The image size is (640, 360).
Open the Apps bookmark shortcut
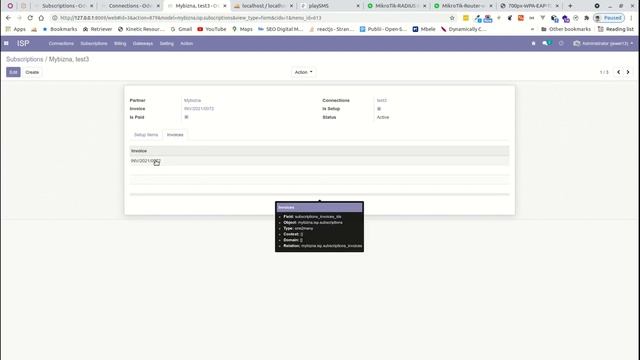pos(16,29)
